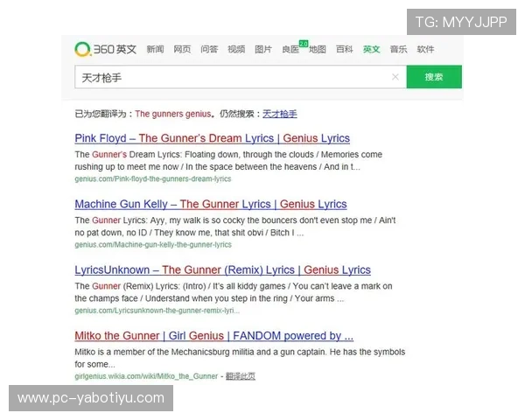Clear the search box with the X icon

pyautogui.click(x=395, y=77)
